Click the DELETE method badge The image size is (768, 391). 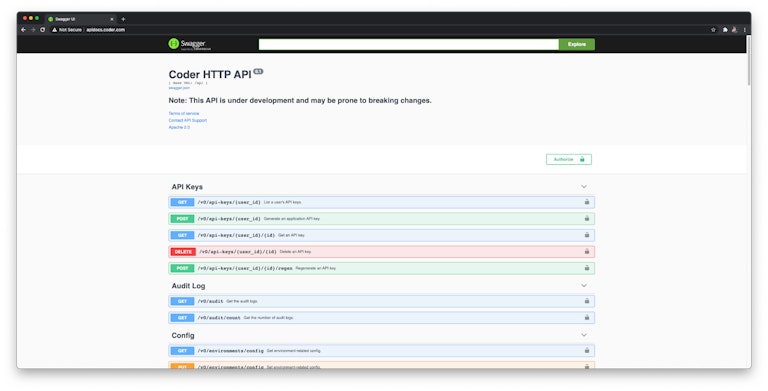coord(183,251)
